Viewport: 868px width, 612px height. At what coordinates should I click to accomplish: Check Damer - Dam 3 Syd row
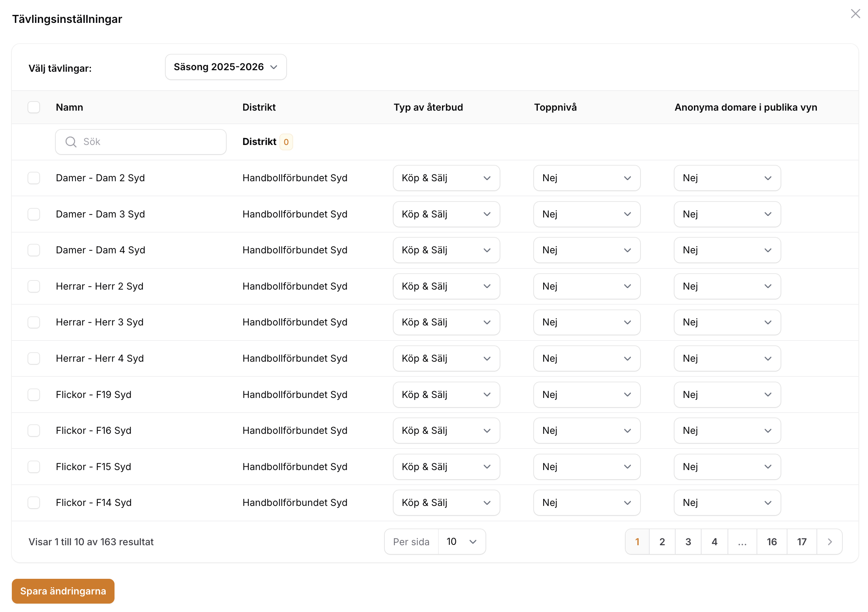tap(34, 214)
